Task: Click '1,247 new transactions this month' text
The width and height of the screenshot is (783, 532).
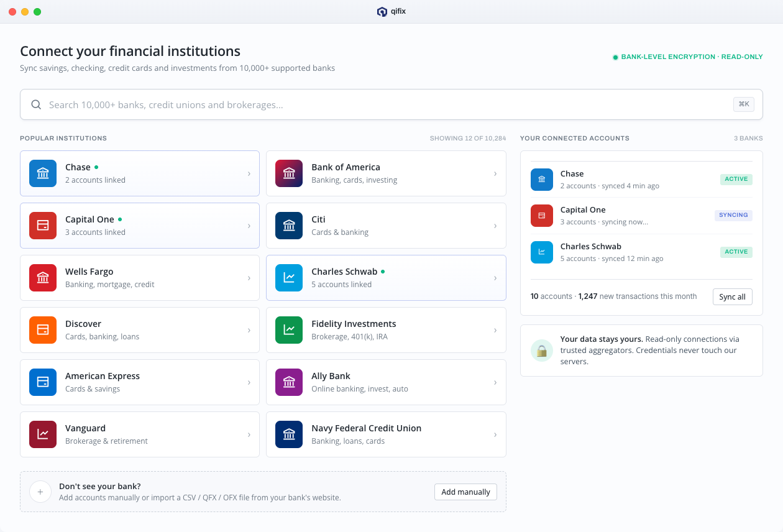Action: pos(638,296)
